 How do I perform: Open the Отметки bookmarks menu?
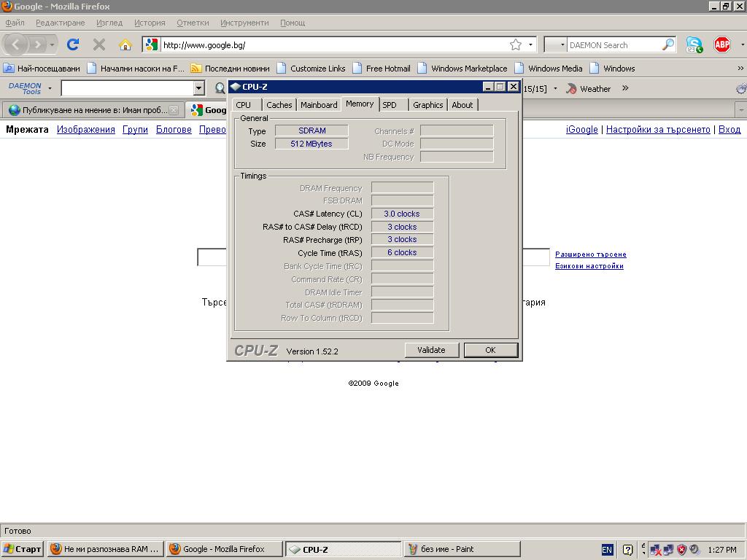coord(193,23)
